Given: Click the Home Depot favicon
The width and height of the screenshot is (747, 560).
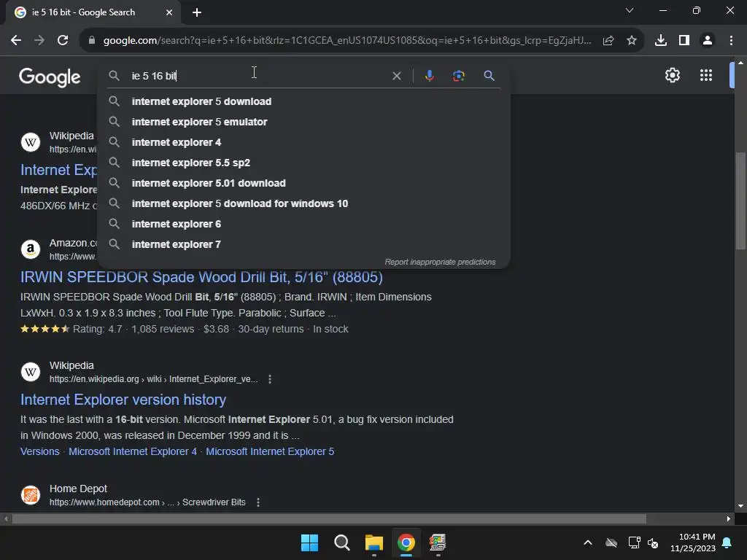Looking at the screenshot, I should (31, 495).
